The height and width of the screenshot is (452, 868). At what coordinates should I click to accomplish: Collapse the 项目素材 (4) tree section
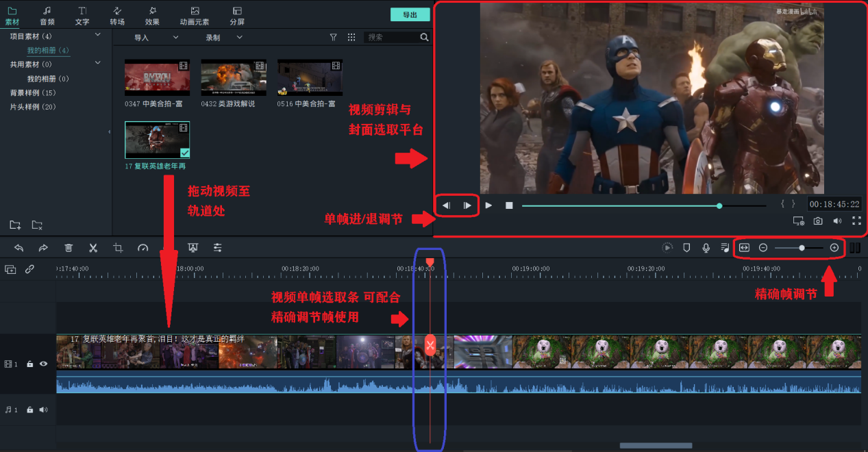(97, 35)
